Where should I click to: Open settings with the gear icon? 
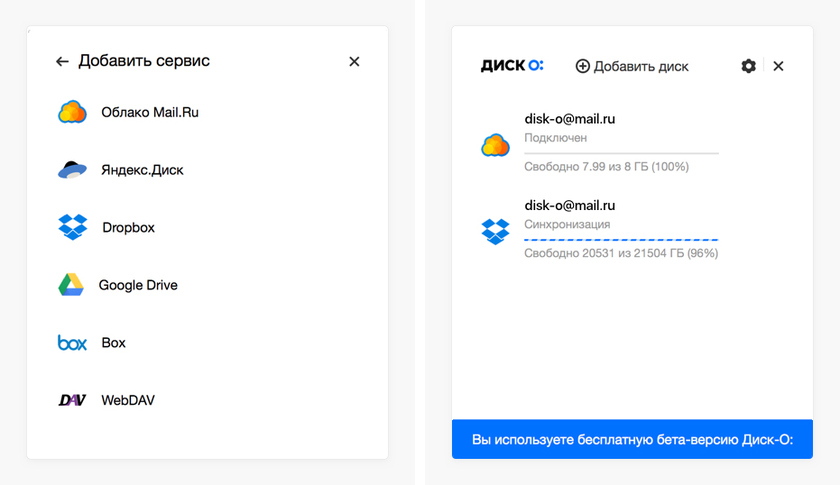click(748, 66)
